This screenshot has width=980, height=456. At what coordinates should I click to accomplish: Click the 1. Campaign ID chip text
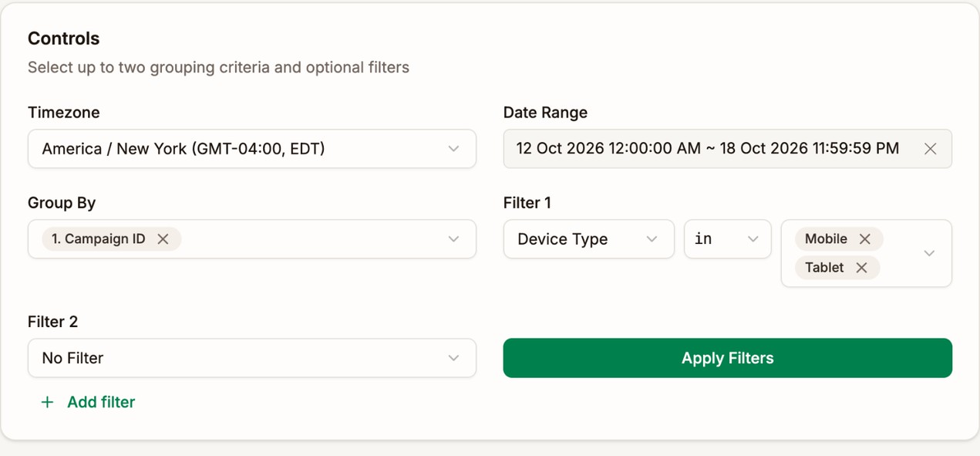tap(99, 239)
